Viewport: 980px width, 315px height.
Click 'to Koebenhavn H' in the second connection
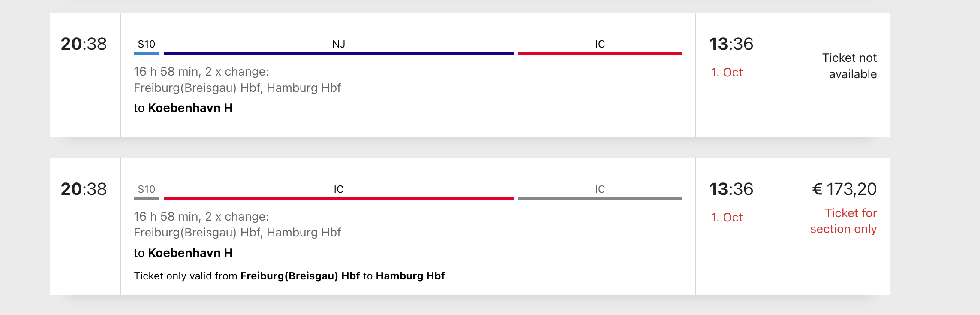183,253
